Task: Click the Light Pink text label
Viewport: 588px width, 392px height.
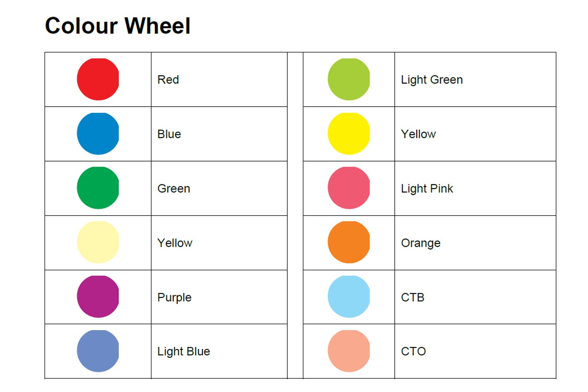Action: [427, 189]
